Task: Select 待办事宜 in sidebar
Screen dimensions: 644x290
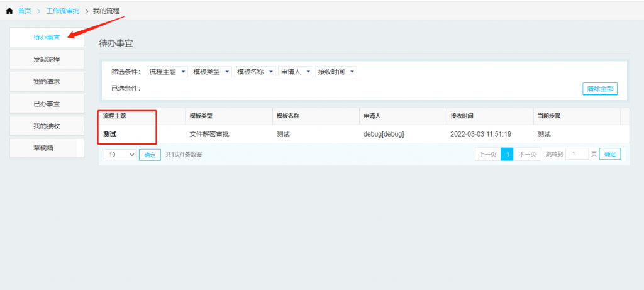Action: pos(47,37)
